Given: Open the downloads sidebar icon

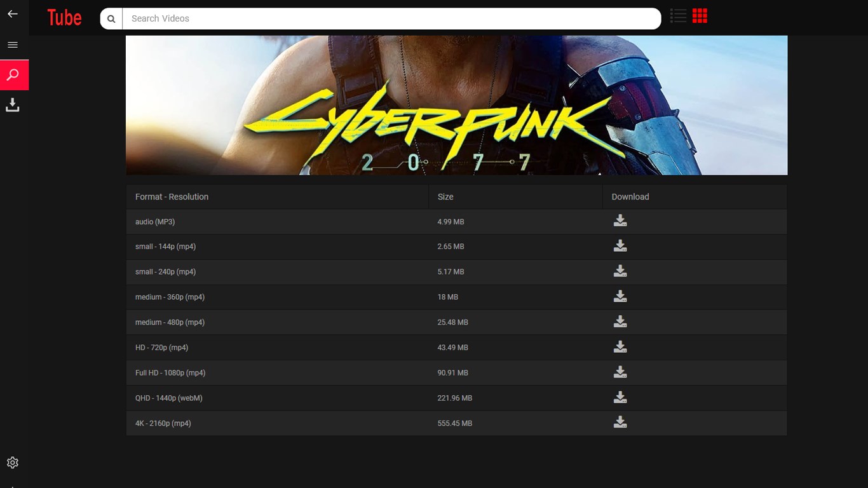Looking at the screenshot, I should pyautogui.click(x=13, y=105).
